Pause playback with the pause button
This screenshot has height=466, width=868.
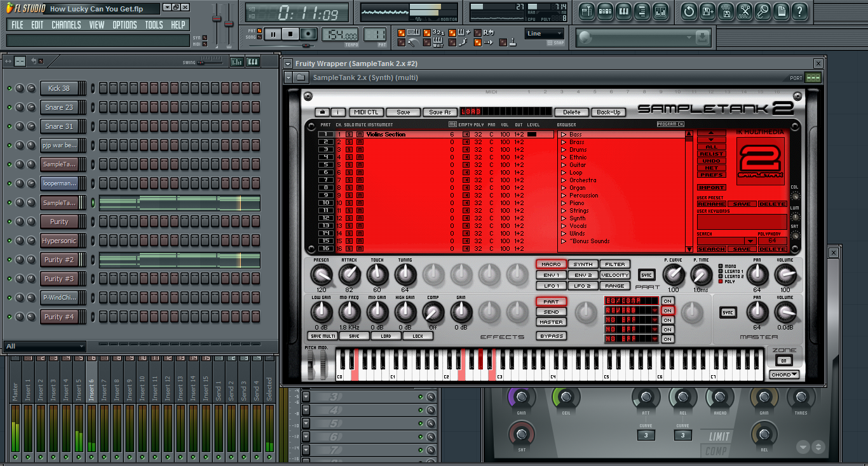(273, 34)
